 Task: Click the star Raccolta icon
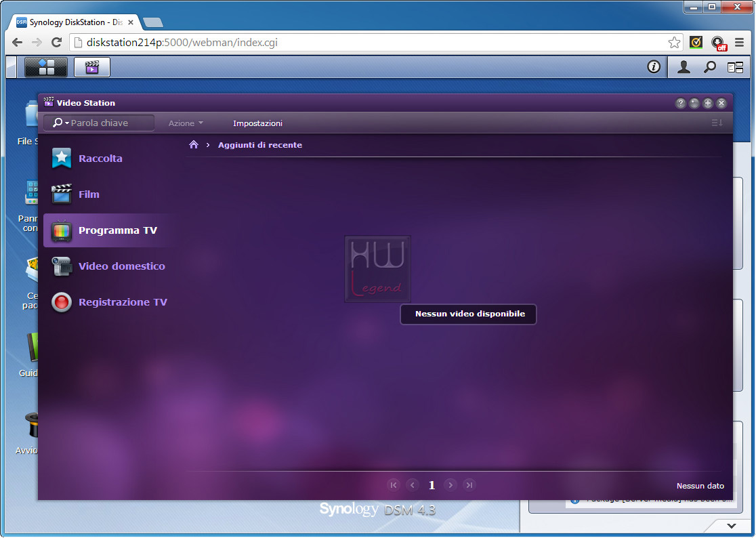click(x=62, y=159)
